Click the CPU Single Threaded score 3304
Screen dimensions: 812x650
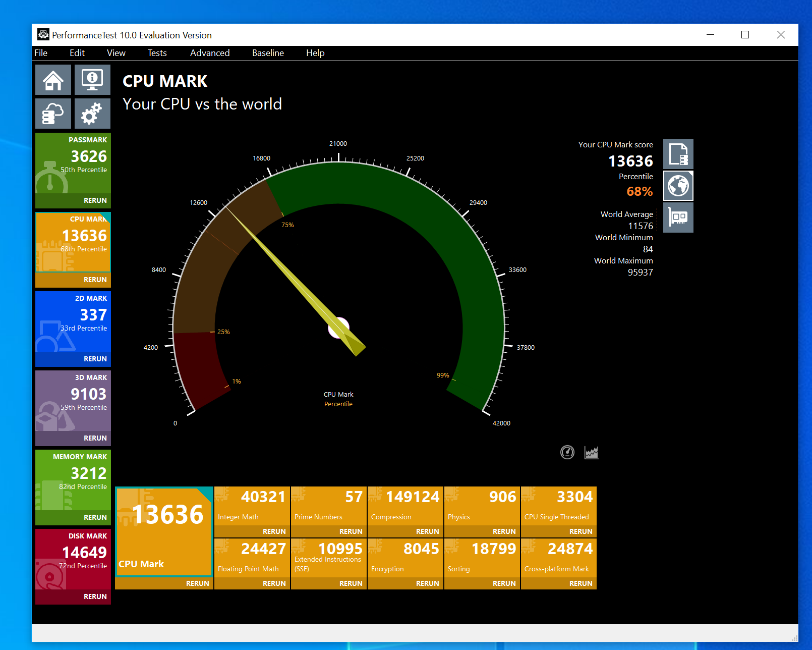coord(575,497)
